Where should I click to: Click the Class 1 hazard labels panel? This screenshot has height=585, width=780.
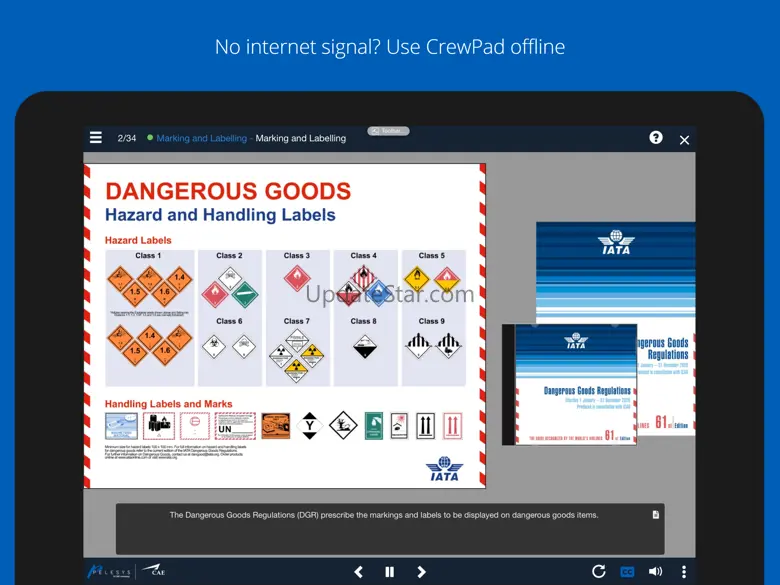(x=150, y=318)
